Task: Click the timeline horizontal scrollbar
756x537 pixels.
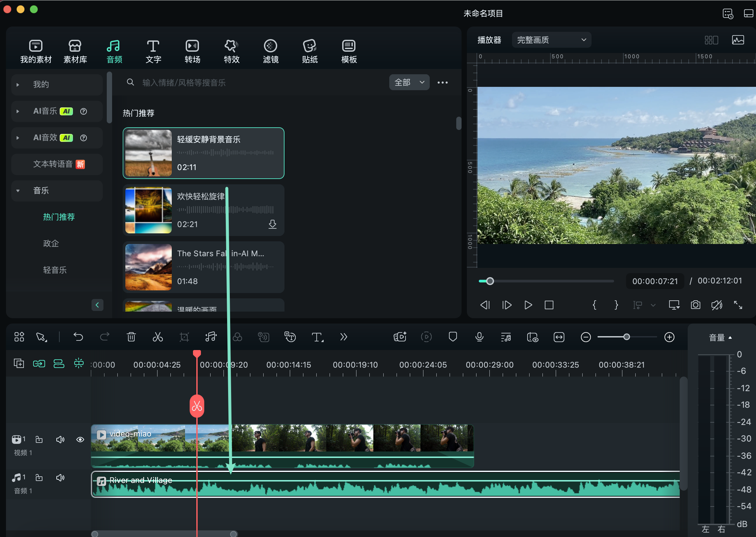Action: [x=164, y=534]
